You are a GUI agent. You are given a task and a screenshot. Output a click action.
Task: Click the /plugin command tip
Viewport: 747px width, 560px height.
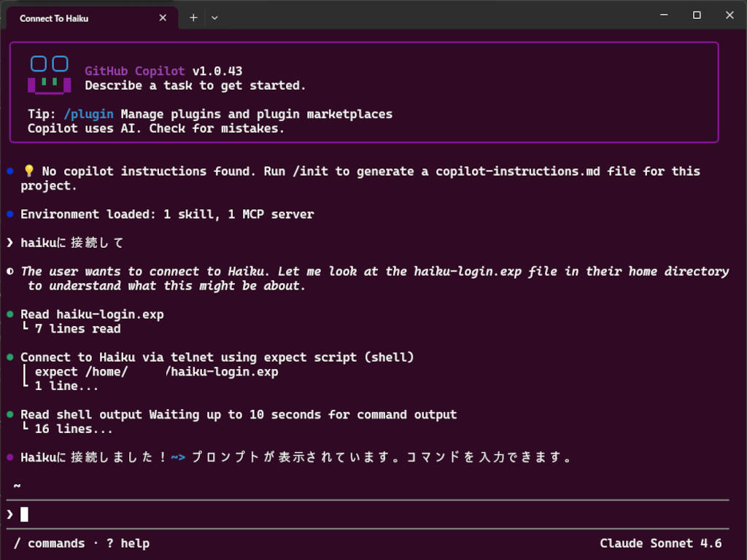(88, 114)
